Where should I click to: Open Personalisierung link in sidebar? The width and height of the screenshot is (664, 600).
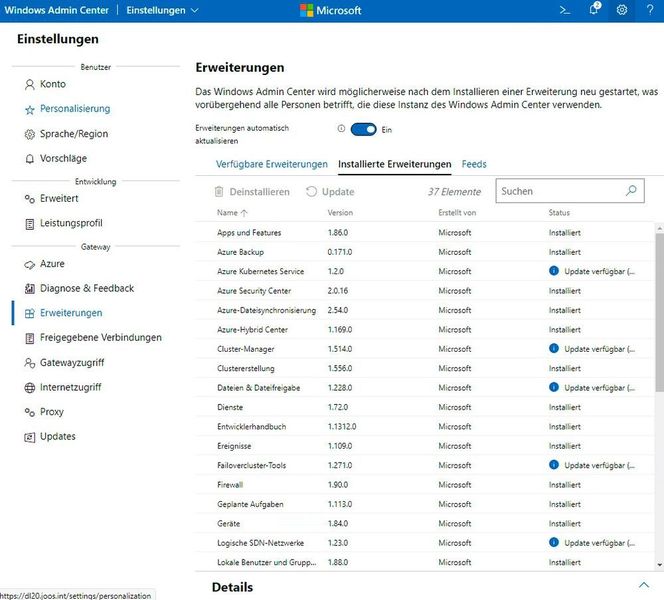click(75, 109)
